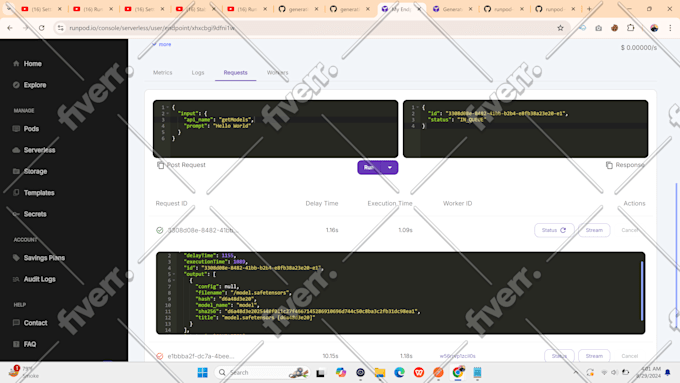Stream request e1bbba2f
This screenshot has height=383, width=680.
coord(594,356)
